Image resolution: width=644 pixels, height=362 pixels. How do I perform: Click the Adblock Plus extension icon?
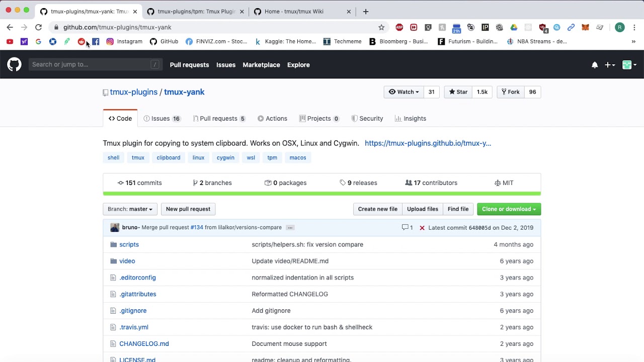[399, 27]
